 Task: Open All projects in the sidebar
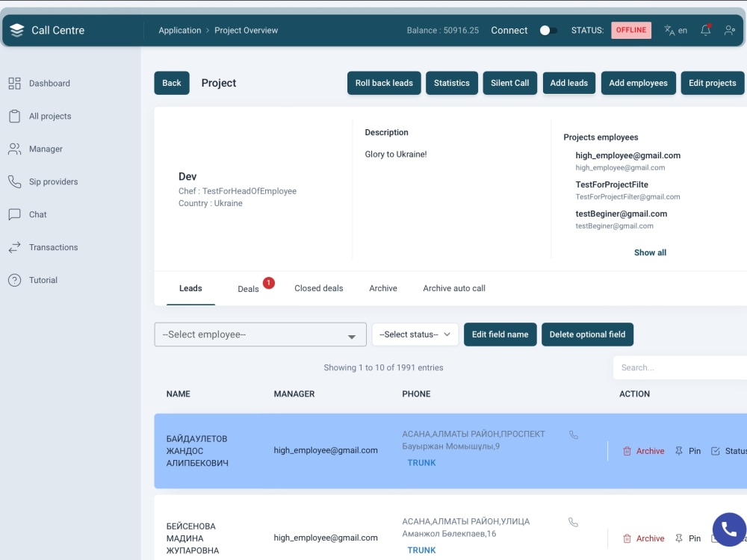(x=50, y=116)
